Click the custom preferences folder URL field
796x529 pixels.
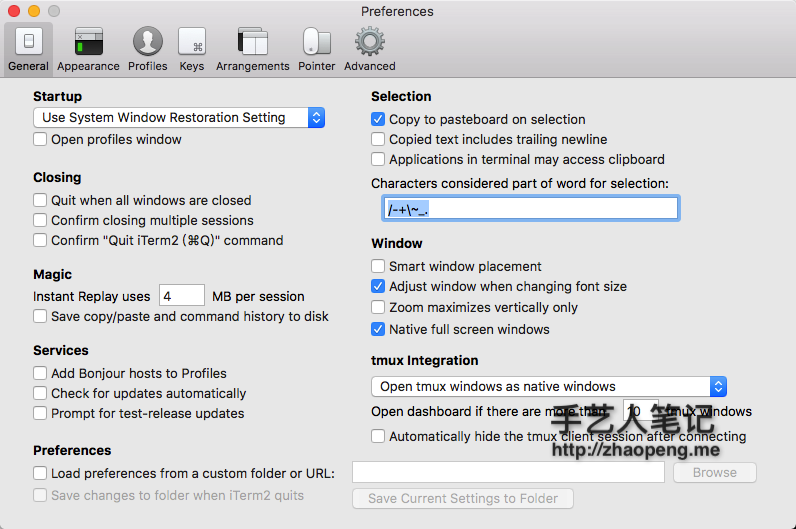pos(508,473)
